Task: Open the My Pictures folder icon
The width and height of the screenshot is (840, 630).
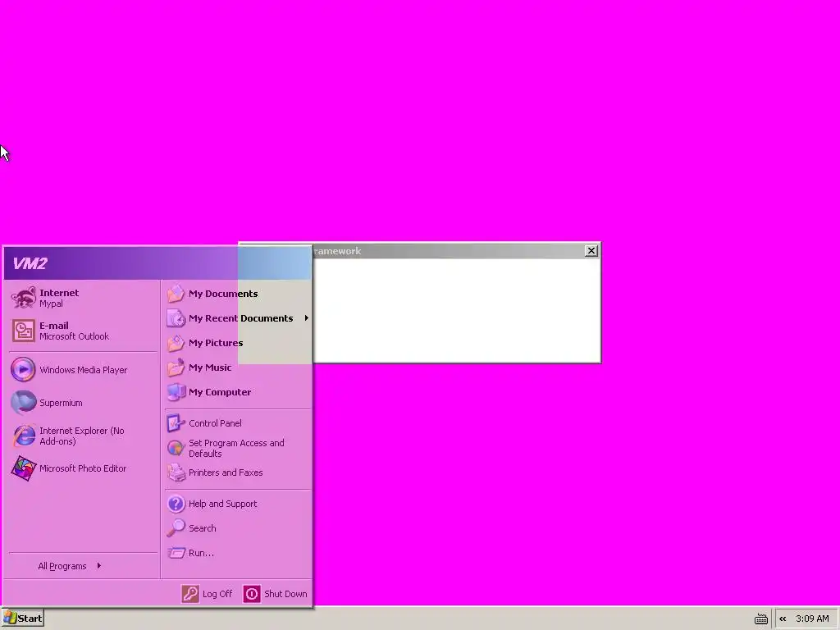Action: 176,343
